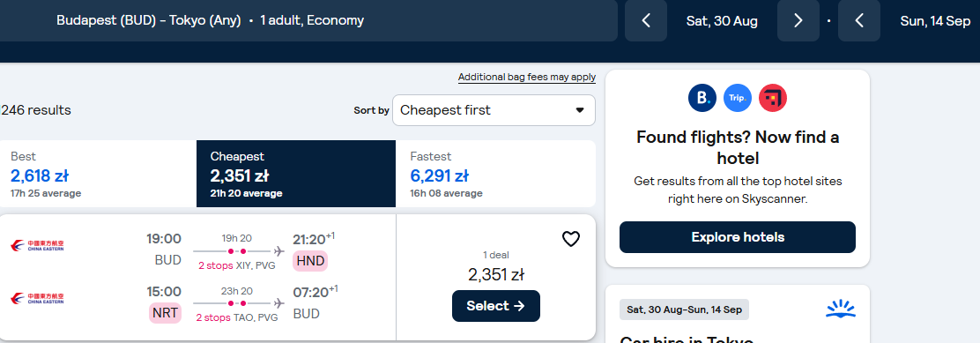Viewport: 980px width, 343px height.
Task: Switch to the Best tab
Action: tap(98, 174)
